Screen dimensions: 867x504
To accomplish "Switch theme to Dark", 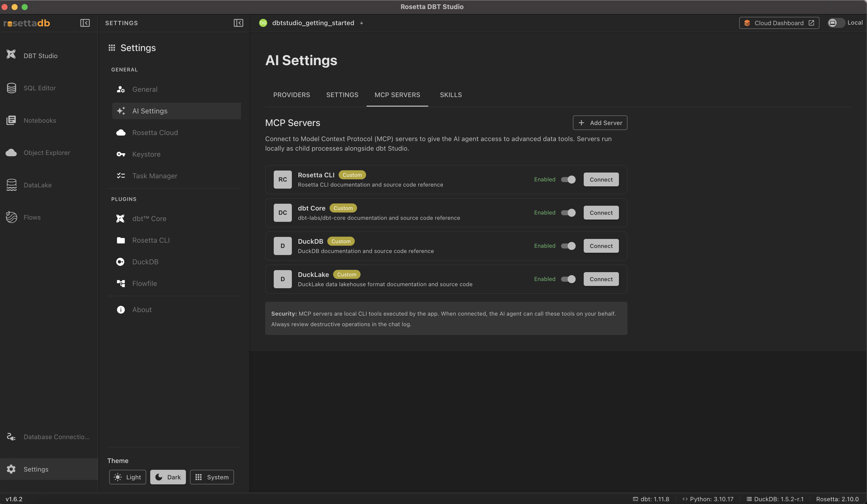I will point(168,478).
